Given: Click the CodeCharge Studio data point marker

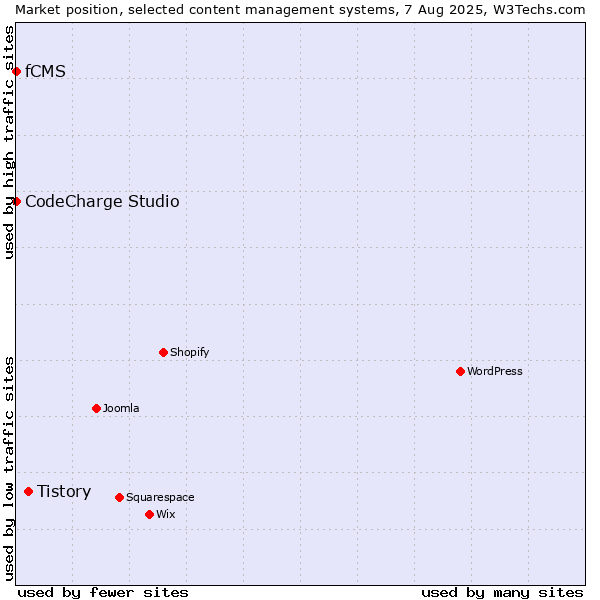Looking at the screenshot, I should click(x=16, y=202).
